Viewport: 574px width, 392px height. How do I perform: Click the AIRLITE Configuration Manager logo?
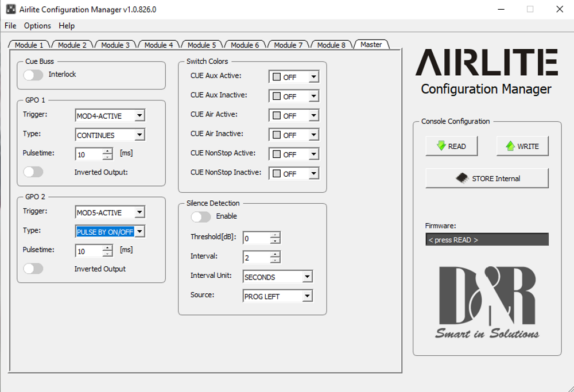coord(486,71)
